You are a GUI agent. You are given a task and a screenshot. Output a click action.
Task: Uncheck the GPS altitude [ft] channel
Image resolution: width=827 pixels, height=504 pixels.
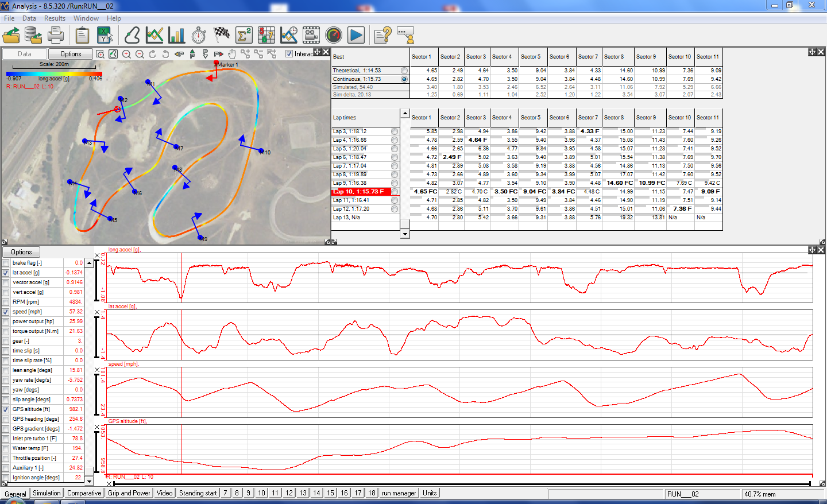point(6,409)
